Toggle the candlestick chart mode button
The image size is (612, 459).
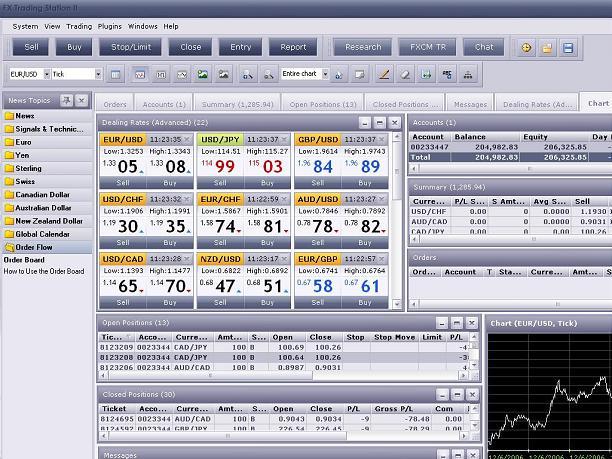click(x=161, y=74)
